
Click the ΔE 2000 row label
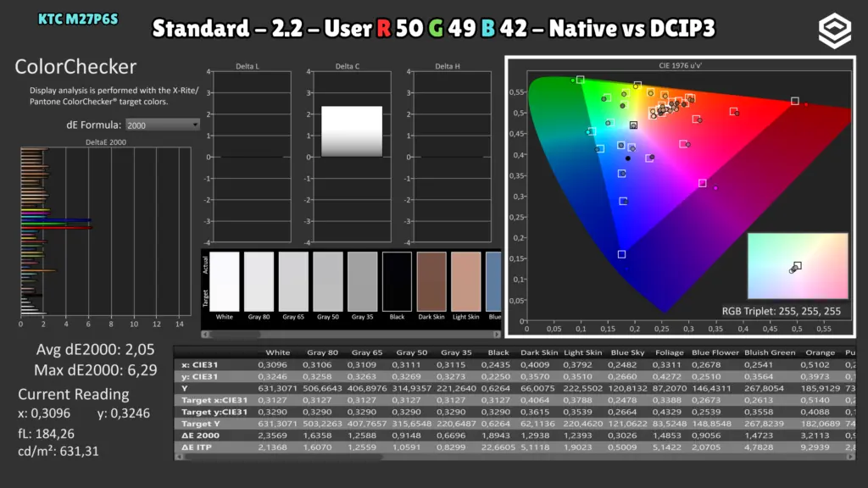(x=200, y=435)
